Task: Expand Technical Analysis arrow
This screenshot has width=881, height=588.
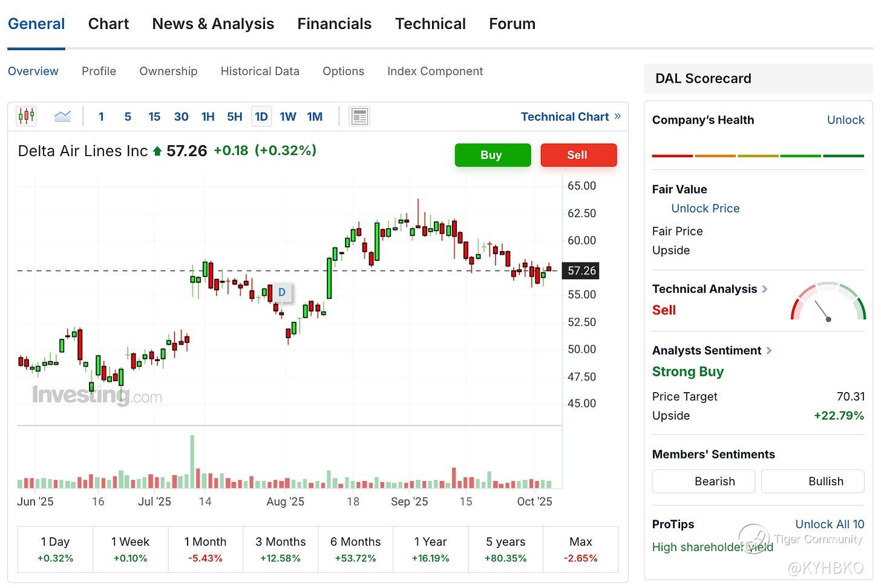Action: [x=765, y=289]
